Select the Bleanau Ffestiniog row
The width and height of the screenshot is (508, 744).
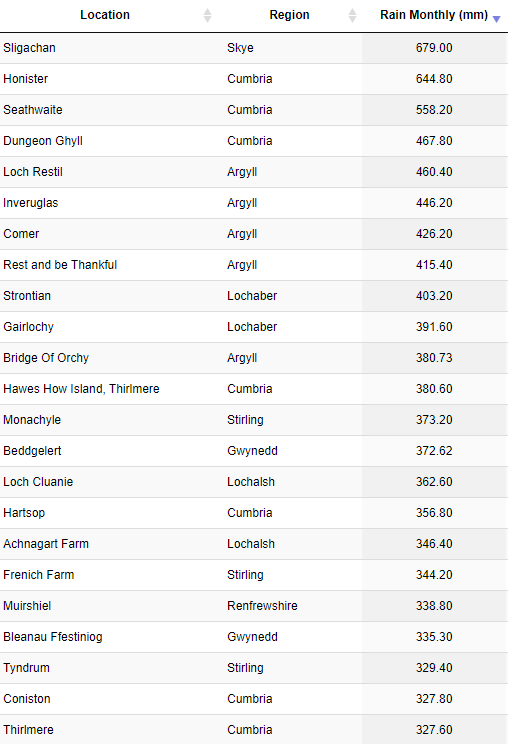click(x=254, y=637)
